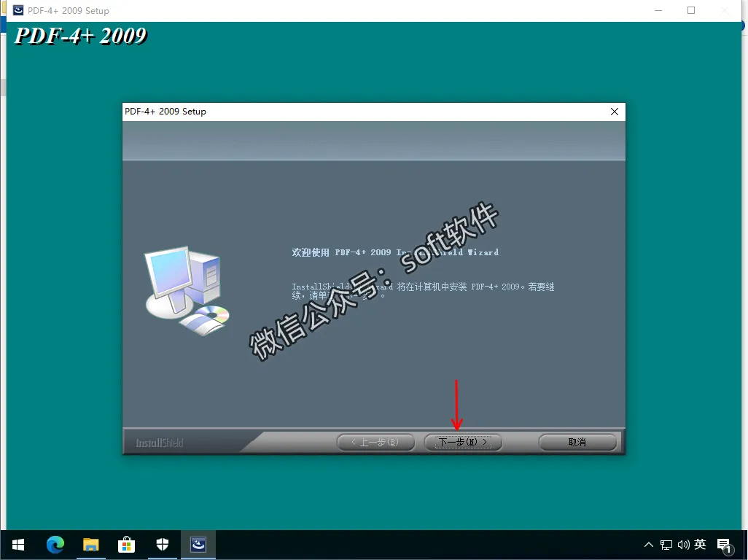Open the notification center icon
This screenshot has width=748, height=560.
(725, 545)
